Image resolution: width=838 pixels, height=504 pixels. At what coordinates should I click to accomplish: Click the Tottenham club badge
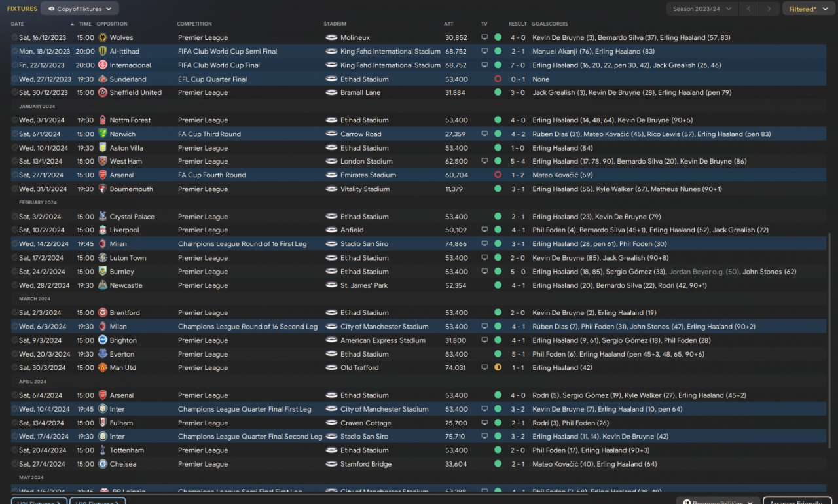pos(103,450)
